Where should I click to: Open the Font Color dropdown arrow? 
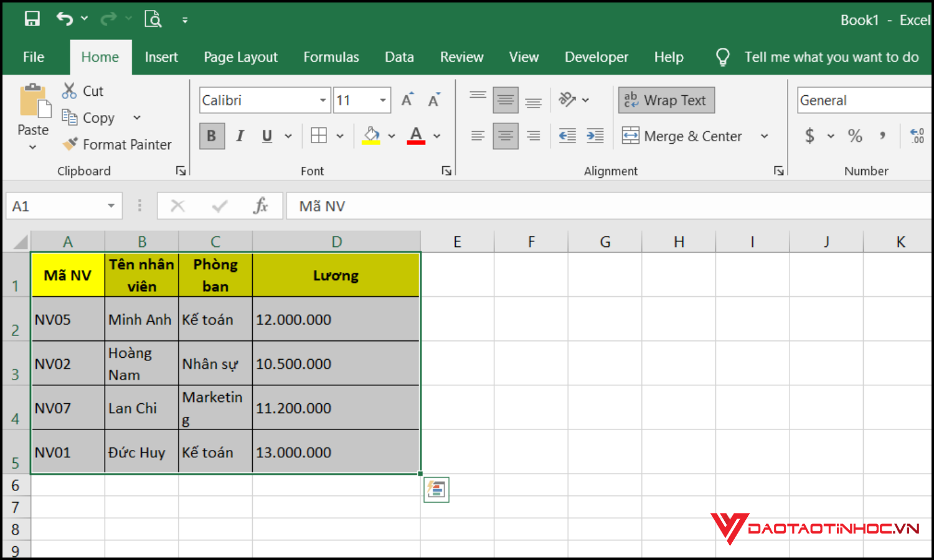coord(437,136)
